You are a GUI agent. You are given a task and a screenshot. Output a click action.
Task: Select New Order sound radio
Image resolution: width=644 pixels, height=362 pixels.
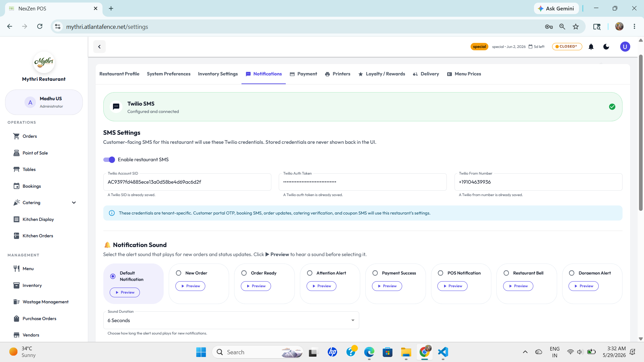178,273
